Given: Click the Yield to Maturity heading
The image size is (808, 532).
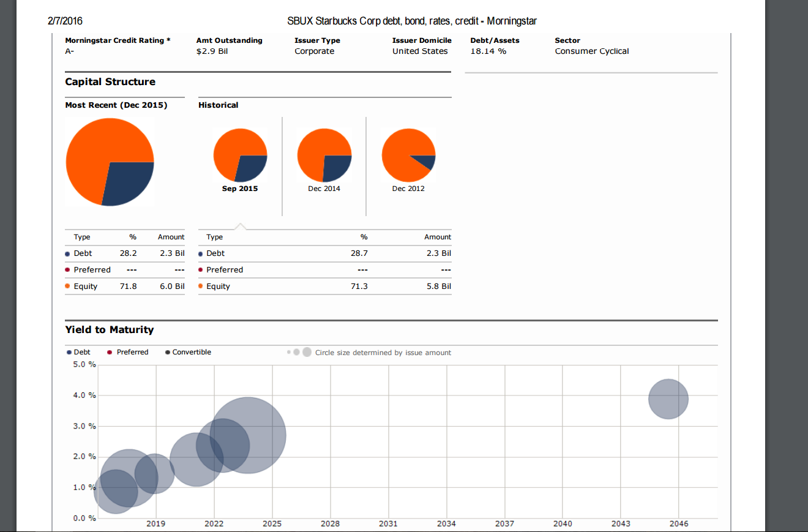Looking at the screenshot, I should tap(110, 330).
